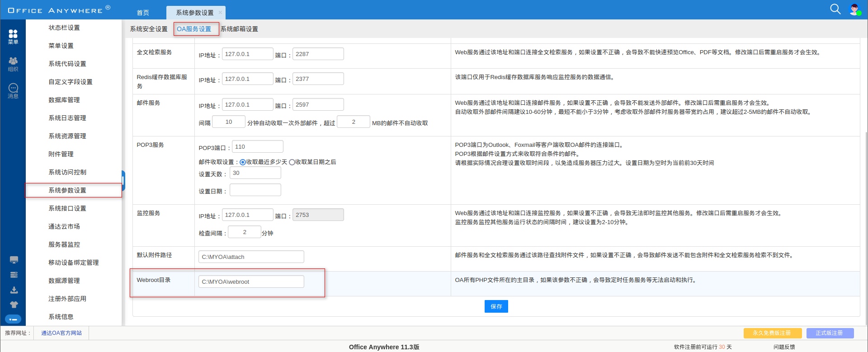Open the 菜单 menu icon in sidebar
Screen dimensions: 868x352
point(13,37)
